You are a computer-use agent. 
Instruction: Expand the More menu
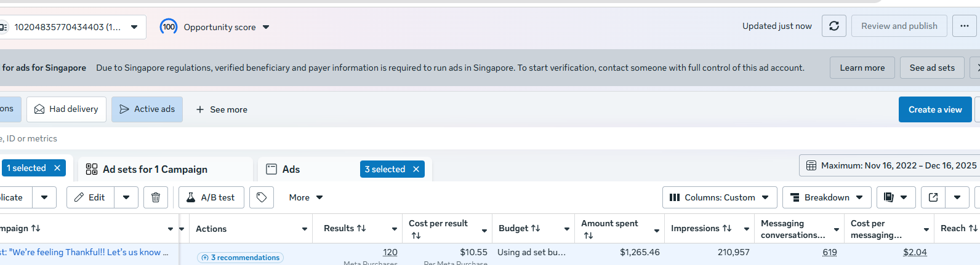306,197
